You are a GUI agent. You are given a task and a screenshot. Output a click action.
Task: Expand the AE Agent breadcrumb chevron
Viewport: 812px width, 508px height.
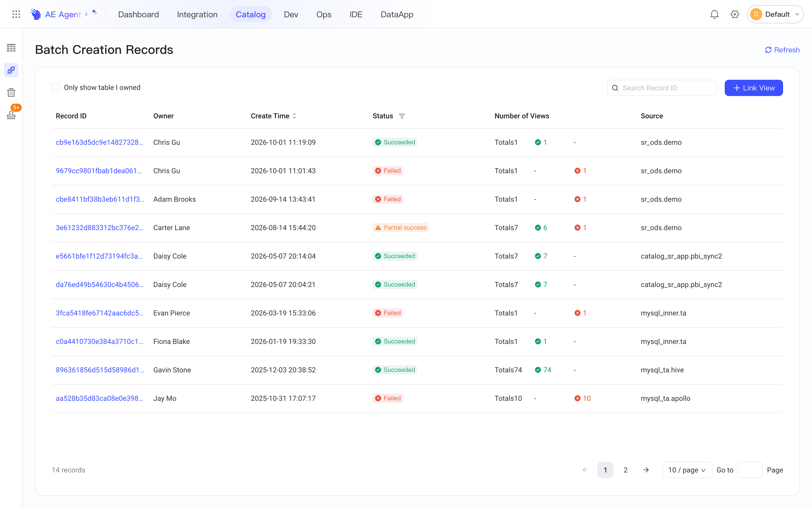(x=86, y=14)
